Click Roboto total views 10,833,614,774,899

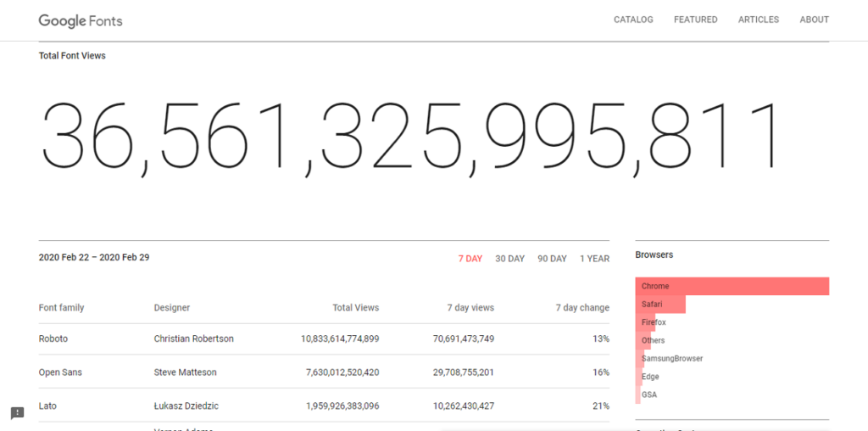[340, 339]
